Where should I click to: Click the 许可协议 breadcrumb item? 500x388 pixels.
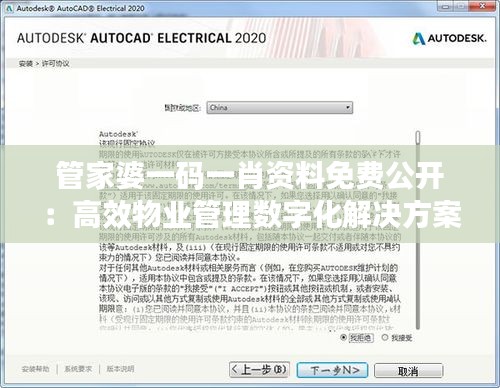55,63
